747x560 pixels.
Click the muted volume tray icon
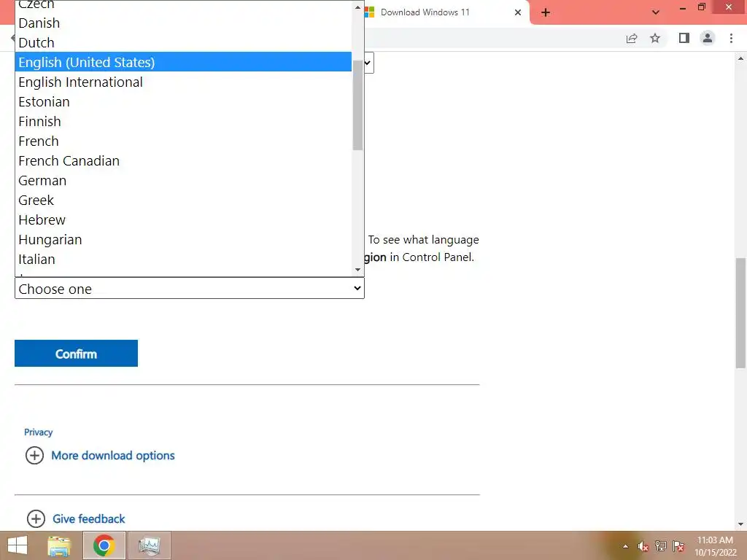coord(643,546)
